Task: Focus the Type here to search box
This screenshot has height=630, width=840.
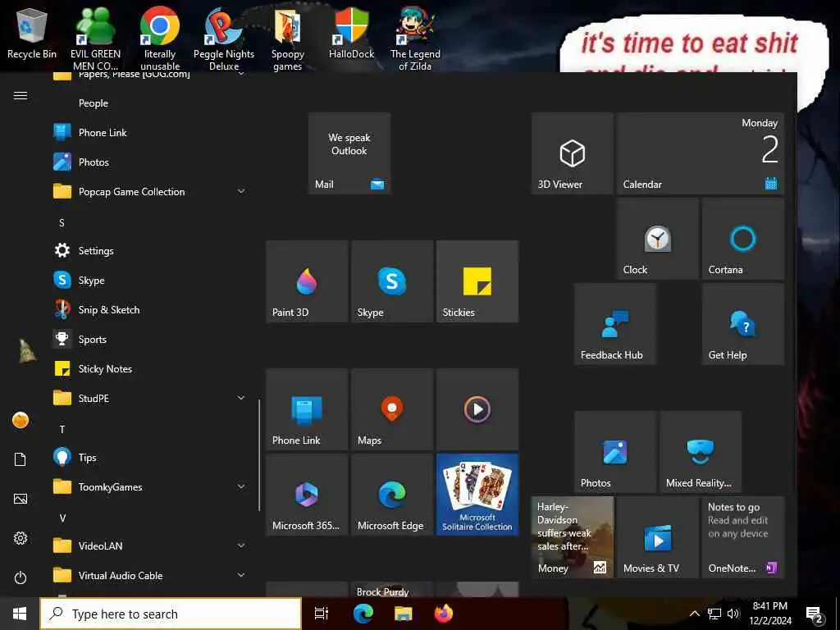Action: [171, 614]
